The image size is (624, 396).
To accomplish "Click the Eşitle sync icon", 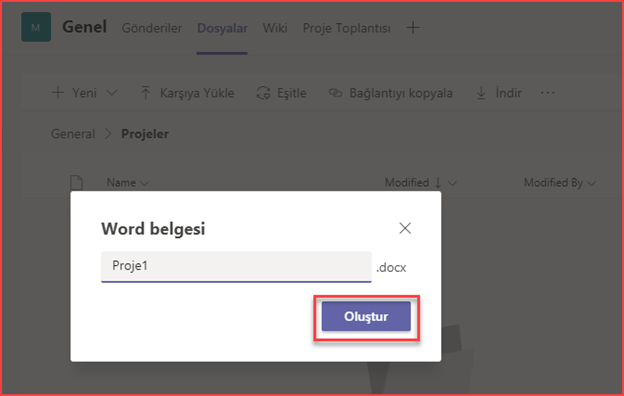I will (x=263, y=93).
